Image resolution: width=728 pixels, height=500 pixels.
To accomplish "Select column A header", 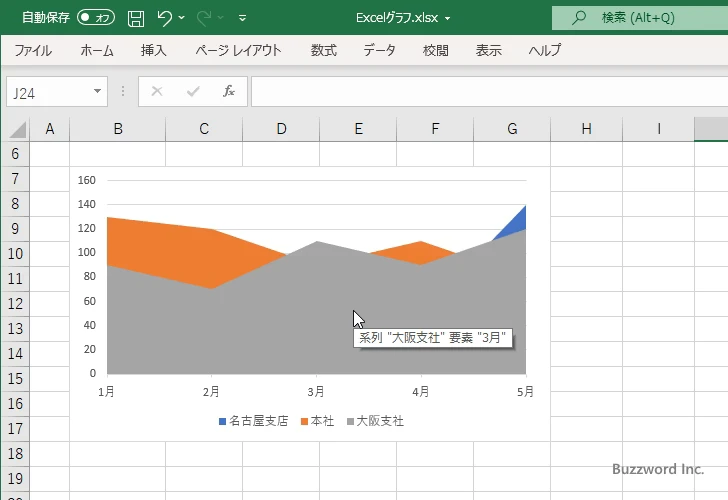I will tap(50, 129).
